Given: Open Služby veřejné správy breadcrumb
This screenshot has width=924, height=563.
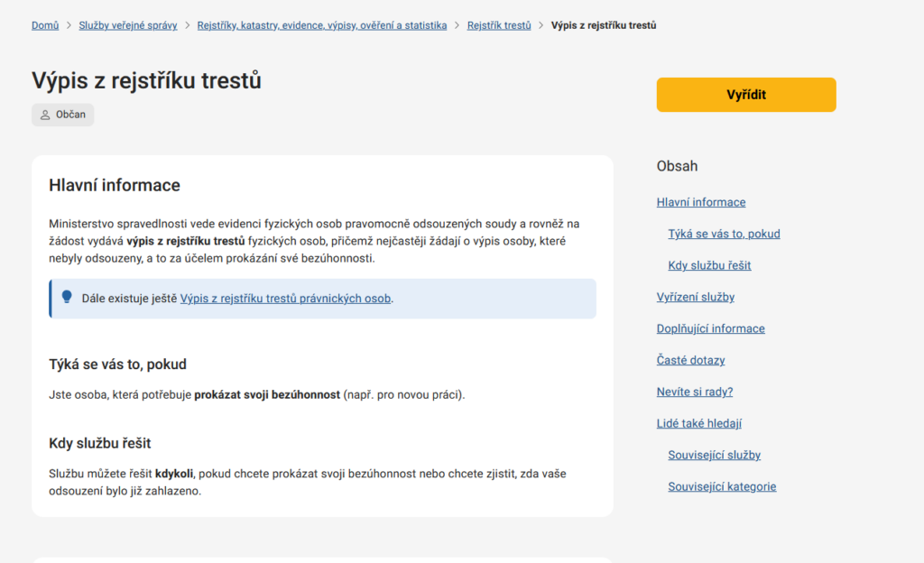Looking at the screenshot, I should pos(128,25).
